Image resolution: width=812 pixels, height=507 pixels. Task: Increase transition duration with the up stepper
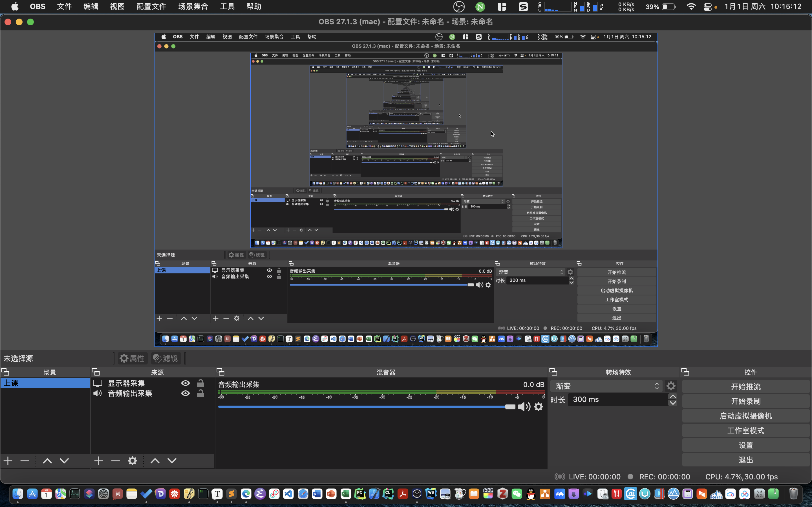pos(672,396)
